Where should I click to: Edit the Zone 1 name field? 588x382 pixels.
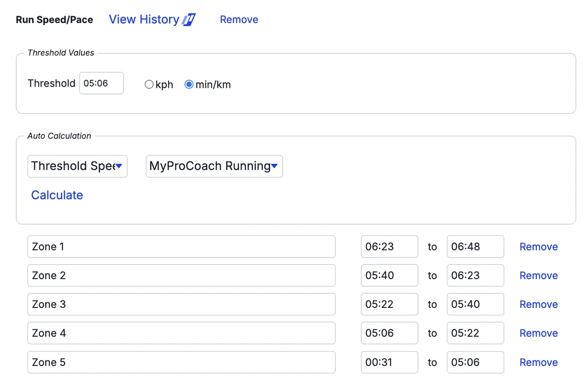(x=181, y=247)
